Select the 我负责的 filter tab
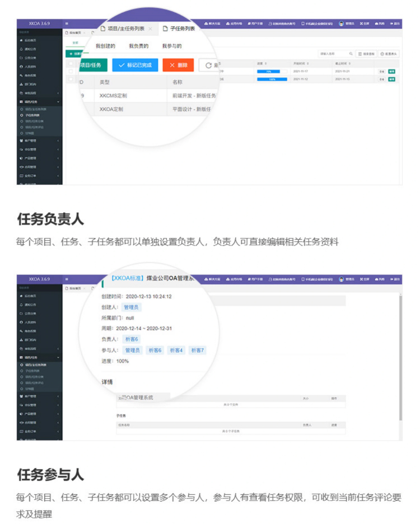Viewport: 420px width, 524px height. pos(139,46)
